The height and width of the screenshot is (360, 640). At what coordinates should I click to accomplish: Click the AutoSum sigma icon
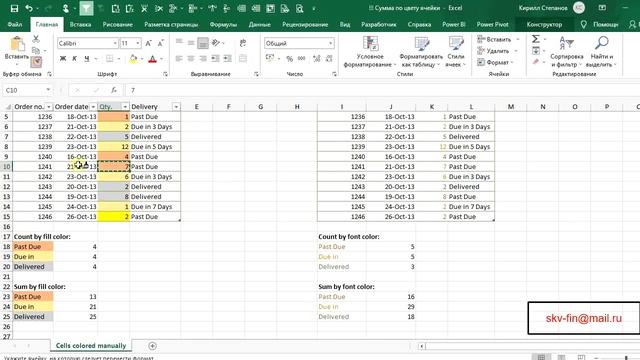coord(536,39)
